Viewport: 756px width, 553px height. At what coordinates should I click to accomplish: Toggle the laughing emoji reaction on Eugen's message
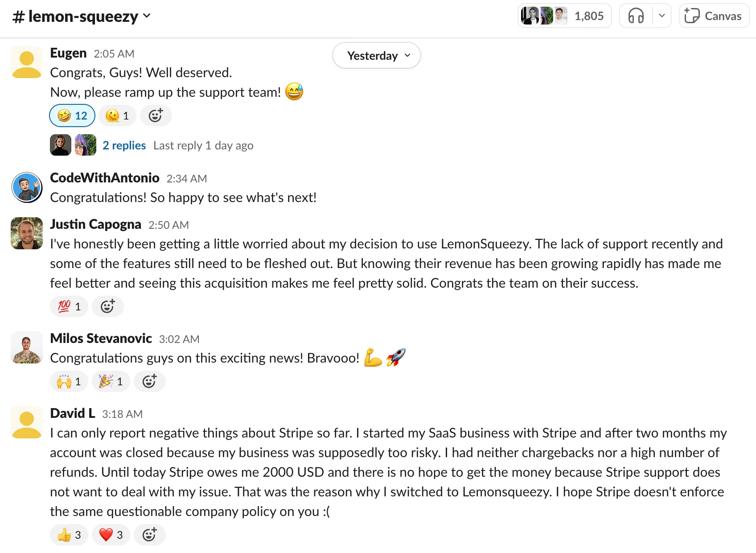tap(72, 115)
